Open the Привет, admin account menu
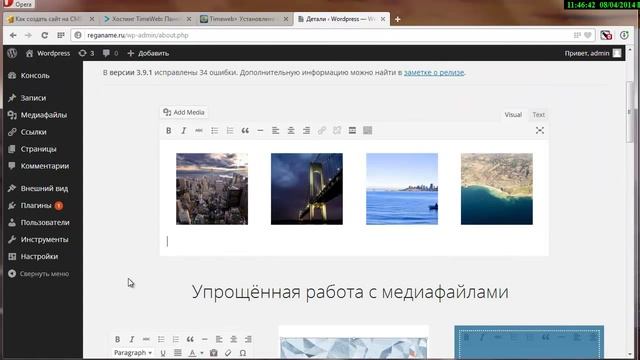This screenshot has width=640, height=360. pyautogui.click(x=593, y=53)
